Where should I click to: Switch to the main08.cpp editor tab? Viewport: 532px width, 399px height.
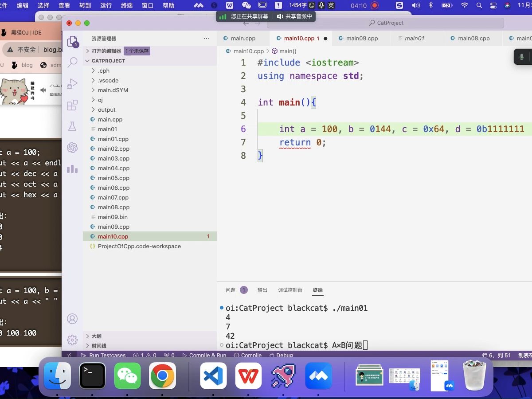point(471,38)
